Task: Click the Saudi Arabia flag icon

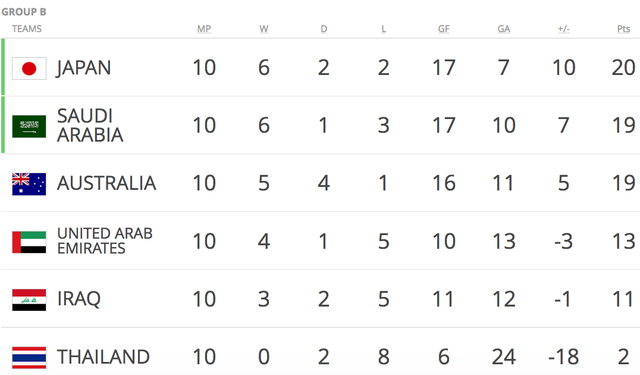Action: pos(29,126)
